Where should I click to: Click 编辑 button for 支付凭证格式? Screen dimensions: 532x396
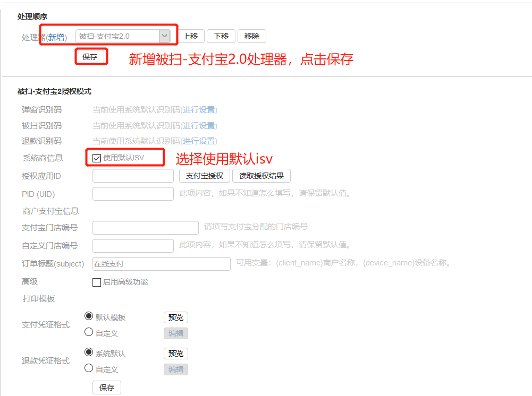point(176,333)
